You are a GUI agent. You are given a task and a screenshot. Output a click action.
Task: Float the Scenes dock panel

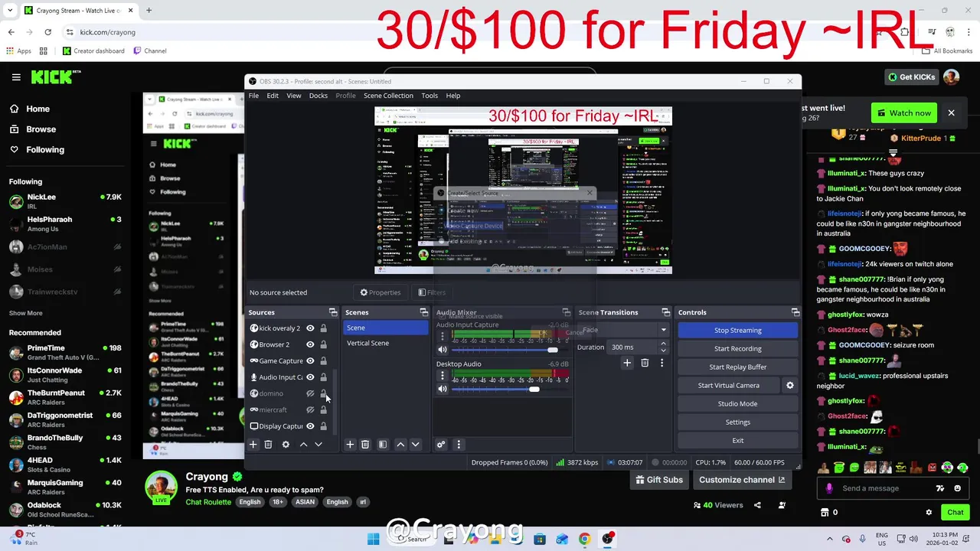(x=424, y=312)
